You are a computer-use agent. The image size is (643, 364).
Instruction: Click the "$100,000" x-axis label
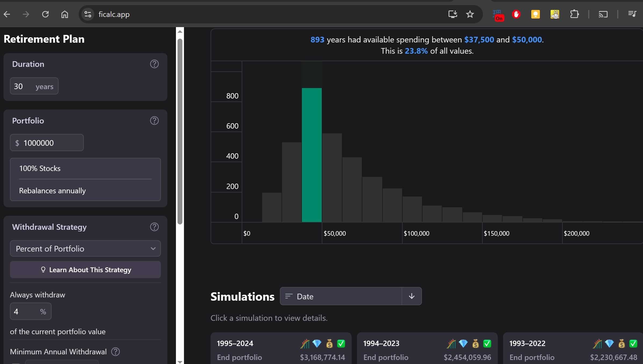pyautogui.click(x=417, y=234)
